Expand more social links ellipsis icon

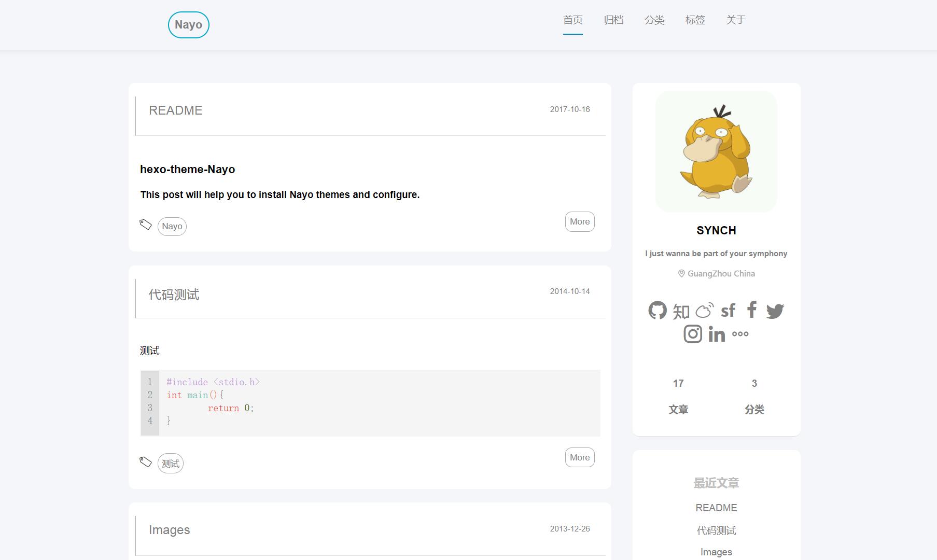[x=740, y=334]
